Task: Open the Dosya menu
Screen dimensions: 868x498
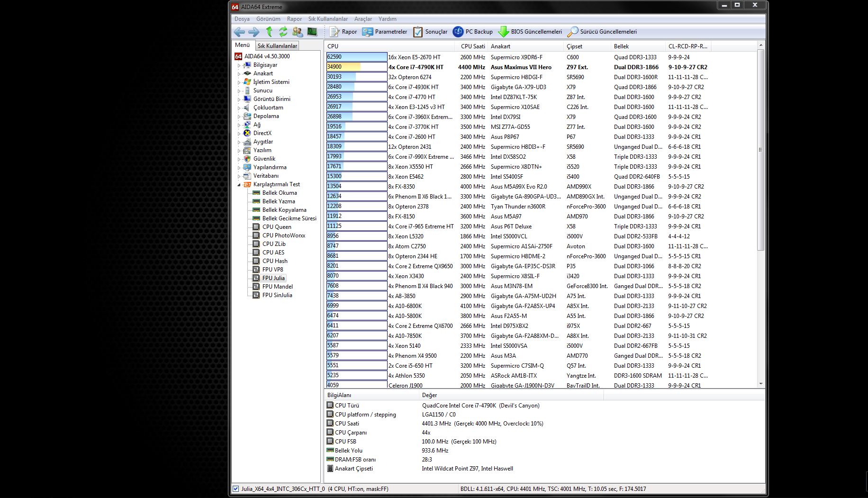Action: [x=242, y=19]
